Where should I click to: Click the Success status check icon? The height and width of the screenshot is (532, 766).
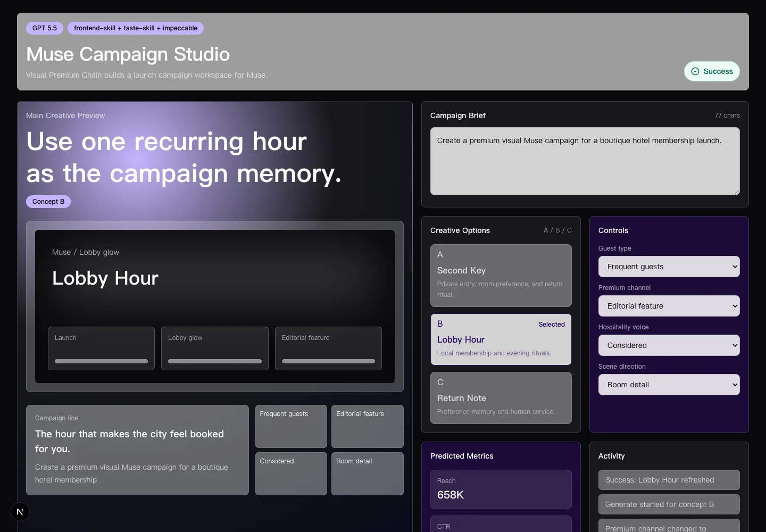click(695, 71)
